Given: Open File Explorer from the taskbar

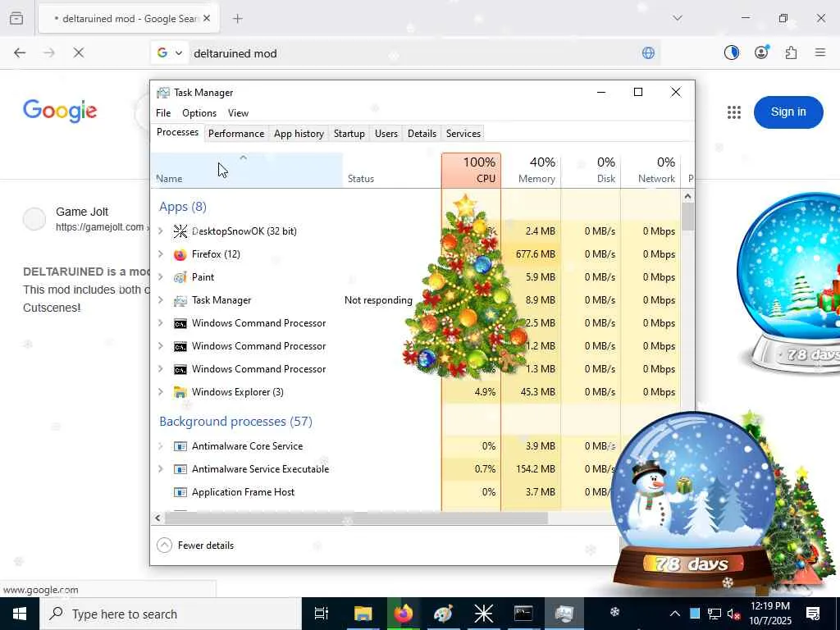Looking at the screenshot, I should pos(363,614).
